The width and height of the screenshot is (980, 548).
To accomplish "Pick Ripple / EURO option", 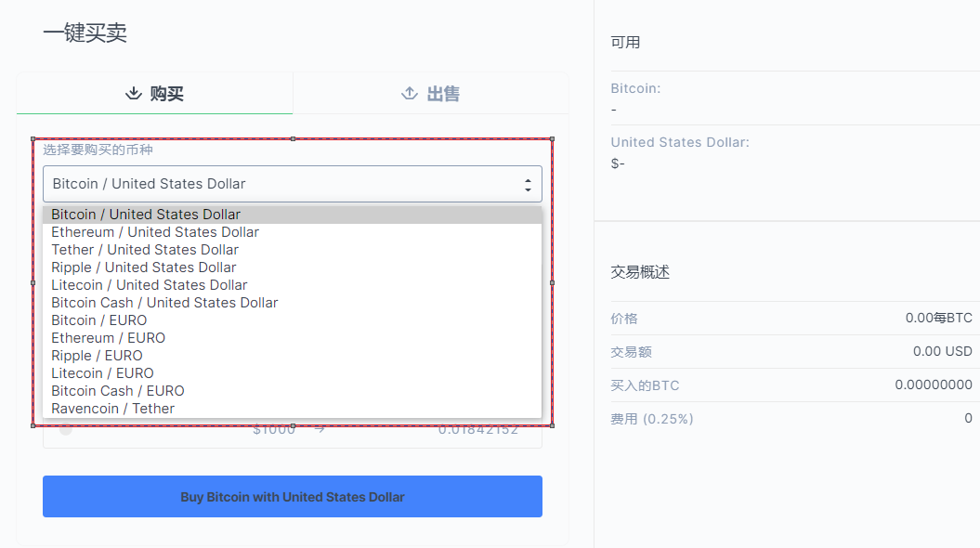I will [x=293, y=356].
